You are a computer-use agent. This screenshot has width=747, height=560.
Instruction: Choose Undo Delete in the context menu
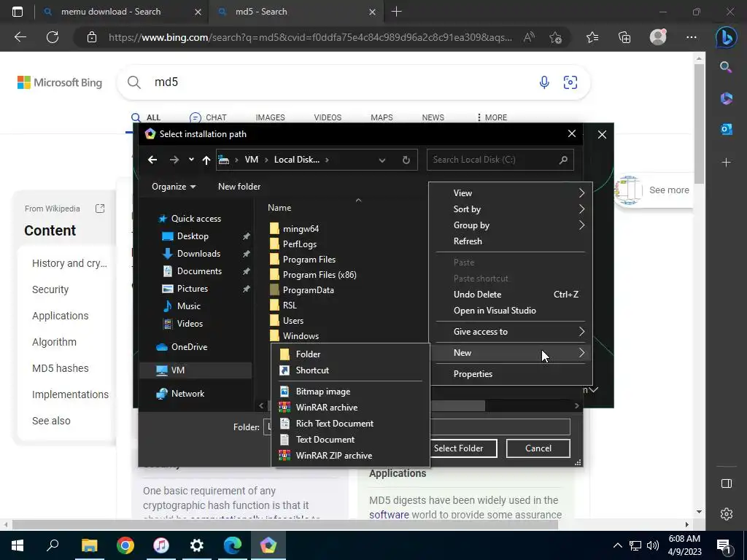[x=510, y=295]
